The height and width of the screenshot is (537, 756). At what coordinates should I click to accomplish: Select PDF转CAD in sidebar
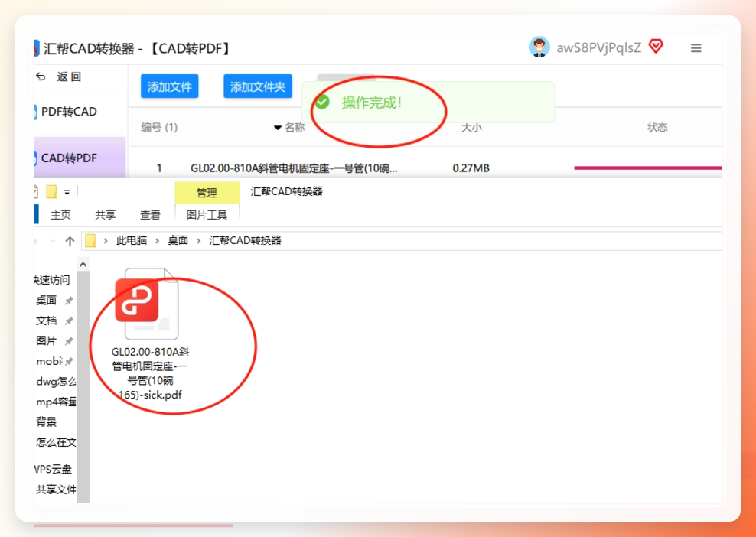point(69,112)
